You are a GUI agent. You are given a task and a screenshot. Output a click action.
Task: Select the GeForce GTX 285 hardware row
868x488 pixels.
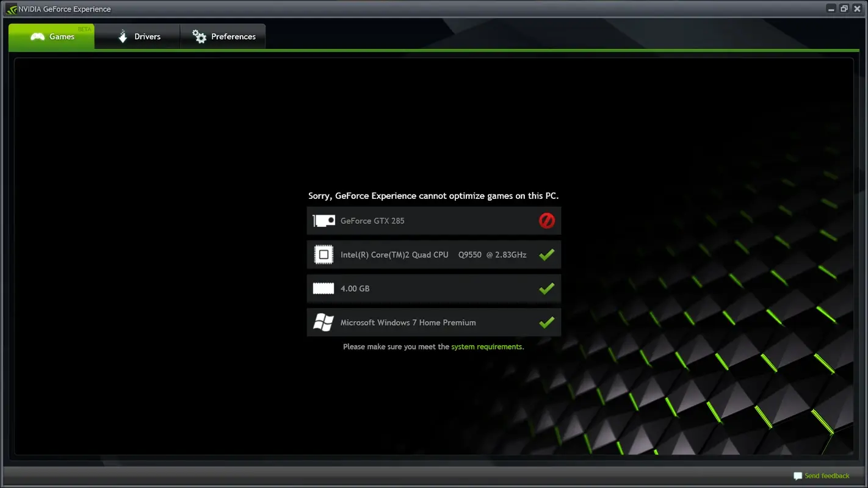click(433, 220)
